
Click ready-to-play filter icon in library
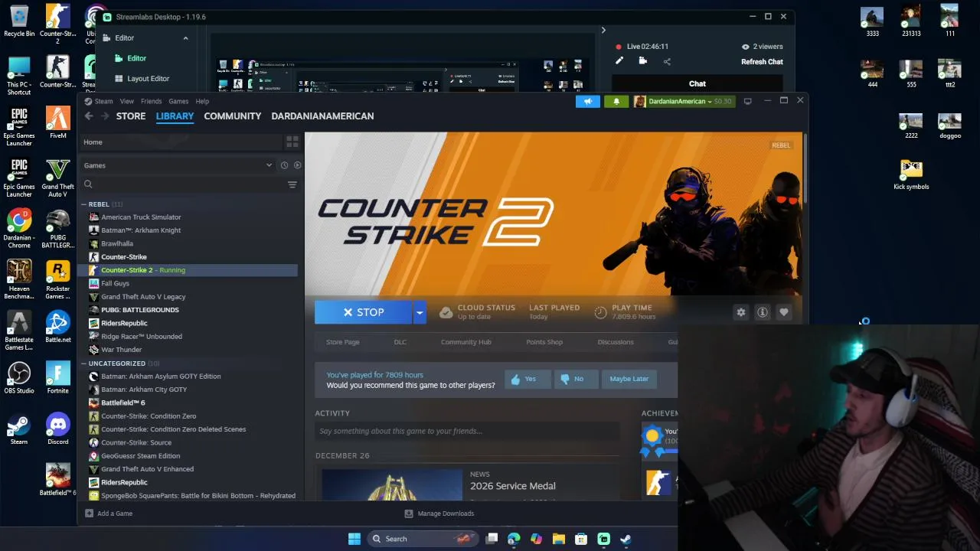(297, 165)
